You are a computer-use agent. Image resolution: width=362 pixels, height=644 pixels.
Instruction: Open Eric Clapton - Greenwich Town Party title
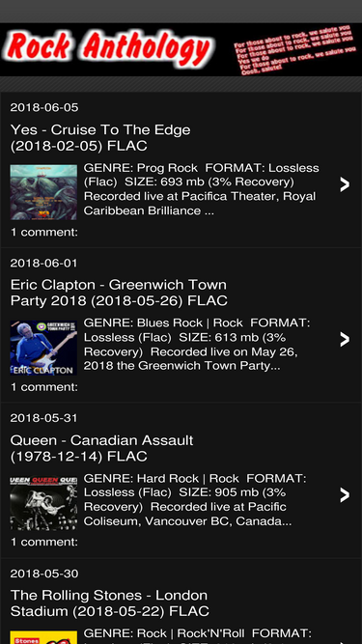[x=119, y=293]
